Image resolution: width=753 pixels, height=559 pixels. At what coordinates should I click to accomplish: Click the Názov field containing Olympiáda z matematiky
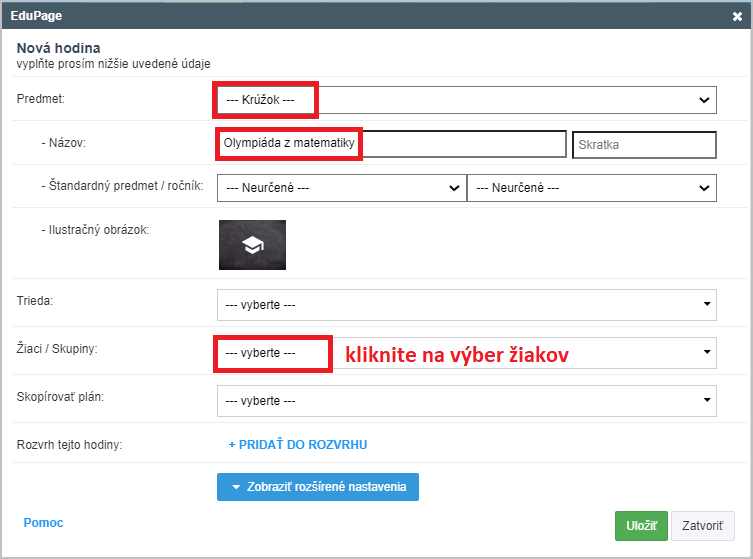tap(391, 144)
